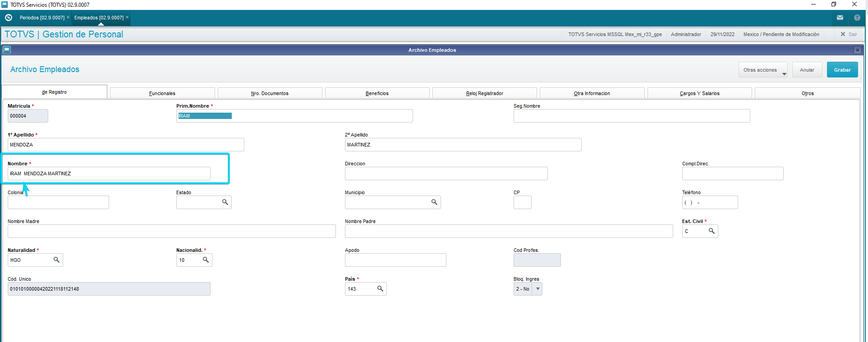This screenshot has width=868, height=342.
Task: Click Sair exit button
Action: click(x=849, y=34)
